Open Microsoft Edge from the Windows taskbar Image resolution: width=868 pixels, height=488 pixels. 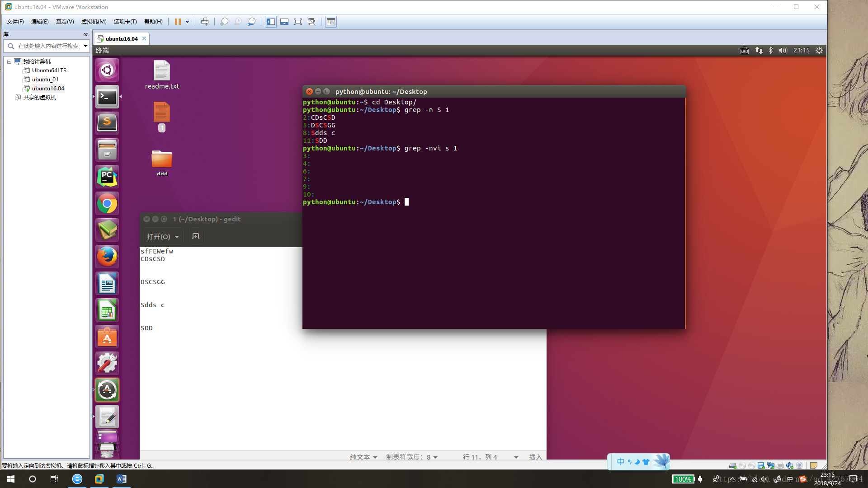77,479
